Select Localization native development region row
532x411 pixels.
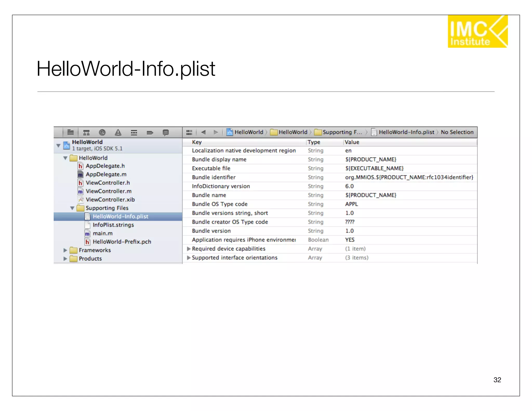(x=330, y=151)
